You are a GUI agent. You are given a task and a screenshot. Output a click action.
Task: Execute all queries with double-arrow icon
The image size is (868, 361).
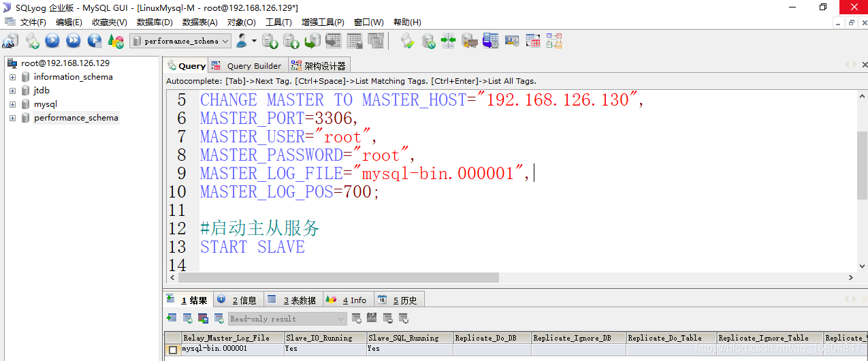tap(74, 41)
